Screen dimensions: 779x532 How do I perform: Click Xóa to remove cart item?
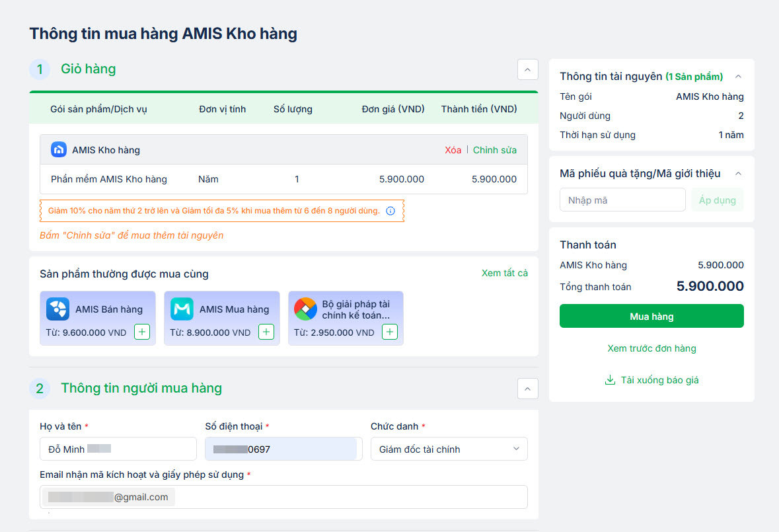click(453, 150)
